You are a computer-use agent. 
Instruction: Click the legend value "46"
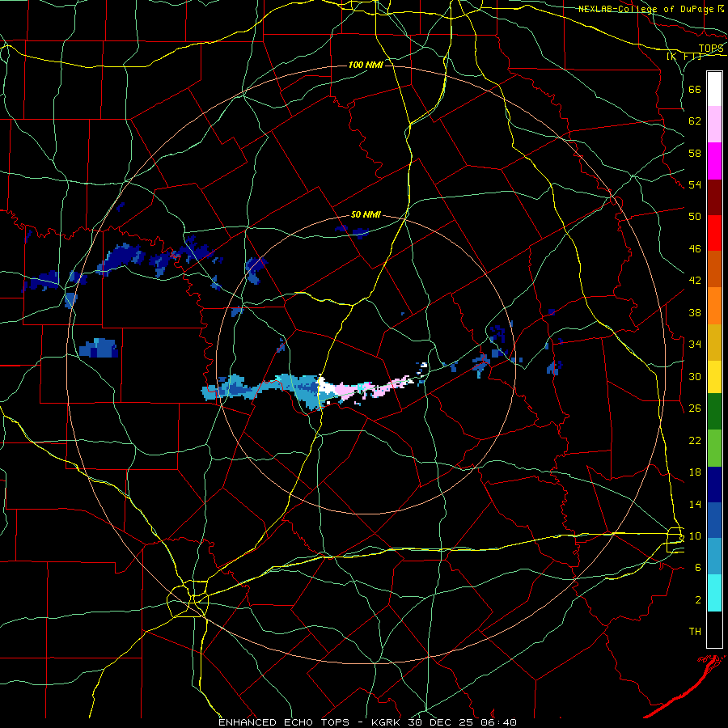click(695, 249)
